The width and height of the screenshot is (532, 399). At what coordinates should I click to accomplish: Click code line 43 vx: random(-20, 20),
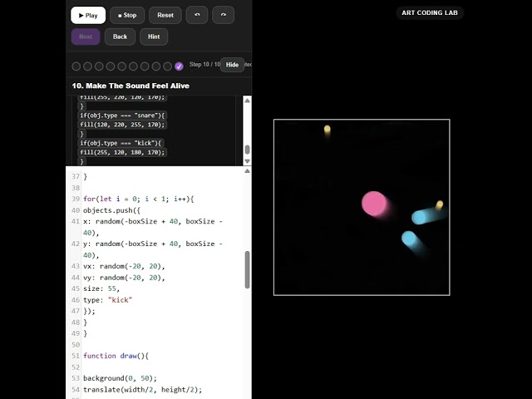click(x=124, y=266)
